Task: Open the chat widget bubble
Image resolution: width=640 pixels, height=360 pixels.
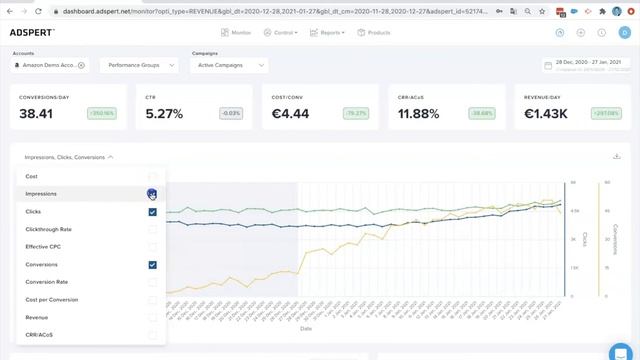Action: [620, 353]
